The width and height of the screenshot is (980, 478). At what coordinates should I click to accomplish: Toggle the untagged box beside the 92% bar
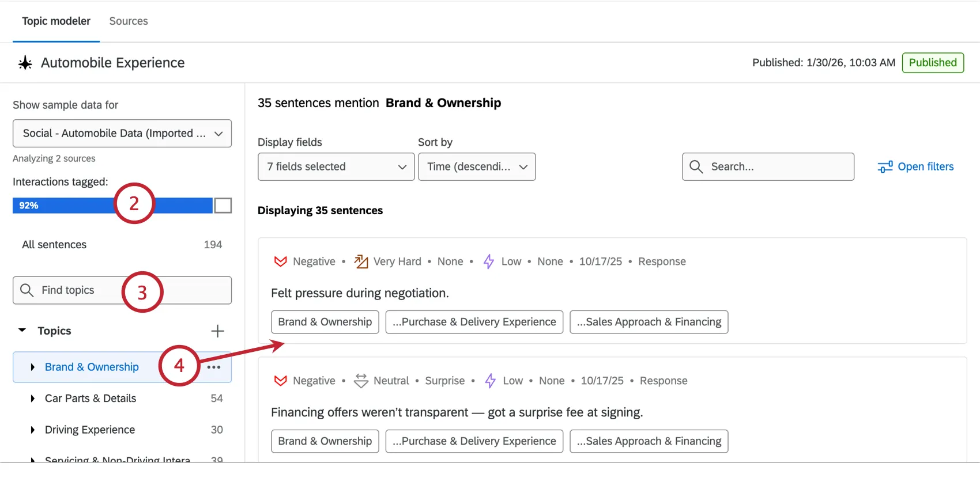pos(223,206)
